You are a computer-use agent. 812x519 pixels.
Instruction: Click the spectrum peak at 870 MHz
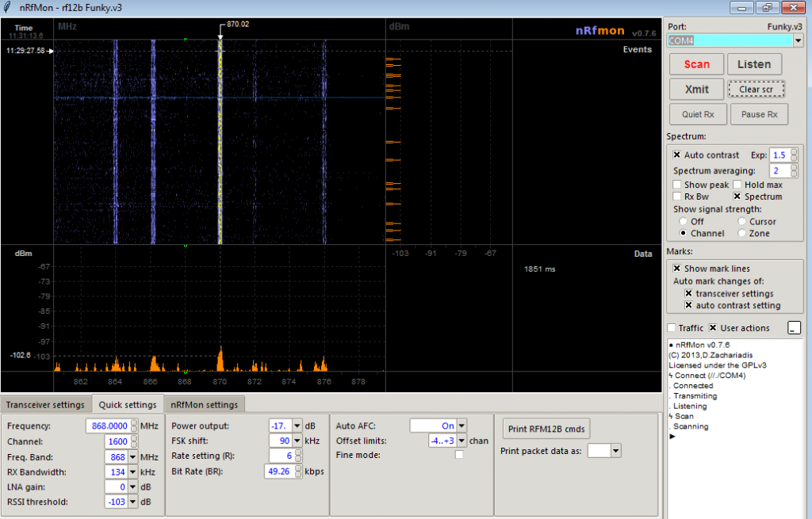(220, 358)
